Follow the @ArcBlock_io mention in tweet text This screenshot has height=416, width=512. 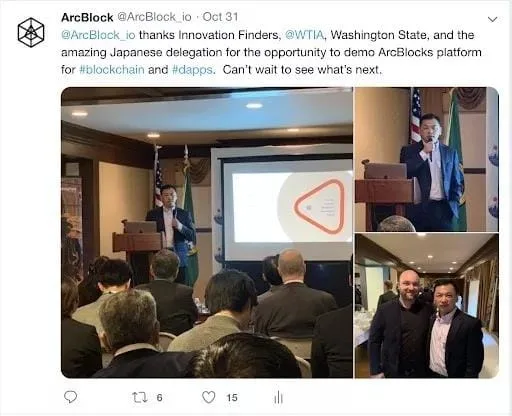click(98, 35)
